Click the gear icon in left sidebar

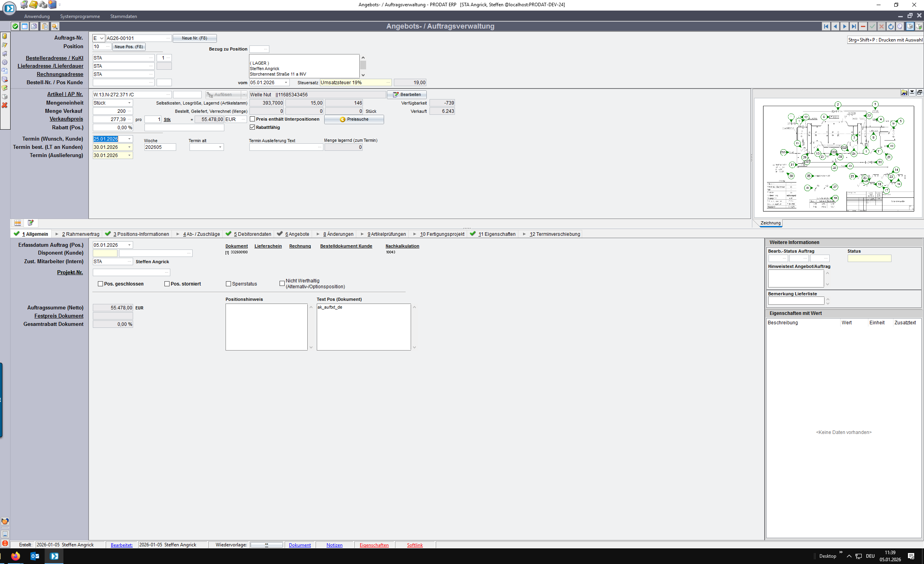click(x=5, y=62)
